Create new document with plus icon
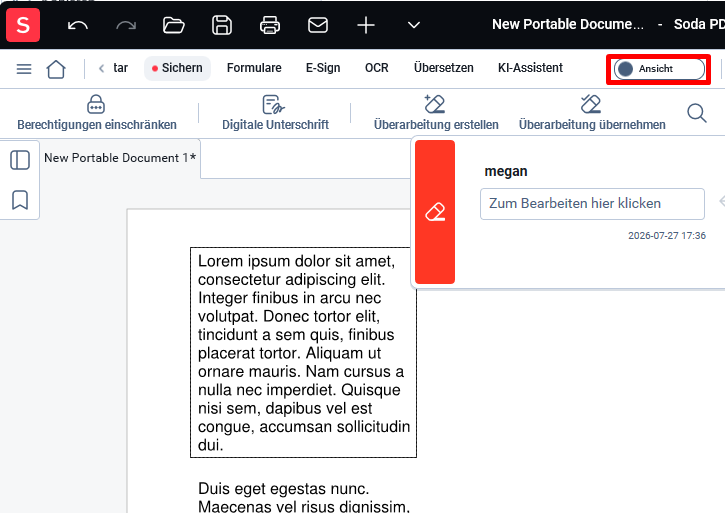 [x=366, y=25]
